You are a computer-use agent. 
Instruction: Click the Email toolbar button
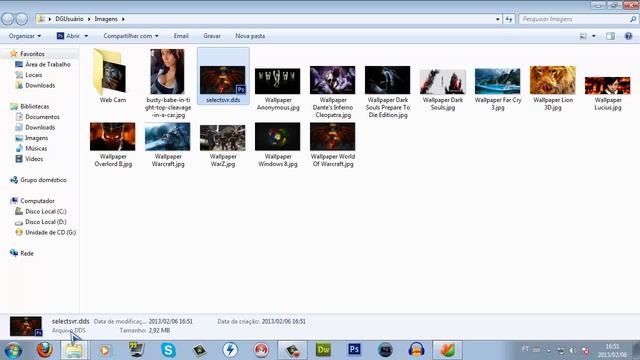181,36
